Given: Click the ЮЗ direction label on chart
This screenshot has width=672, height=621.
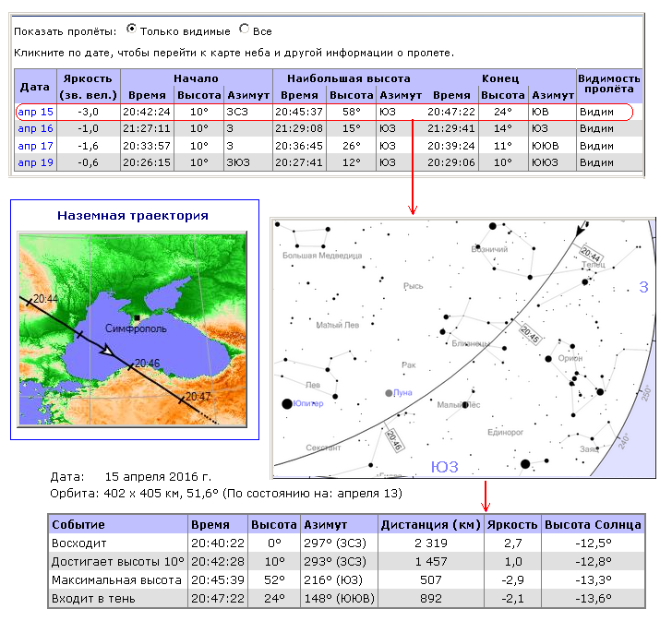Looking at the screenshot, I should pos(444,467).
